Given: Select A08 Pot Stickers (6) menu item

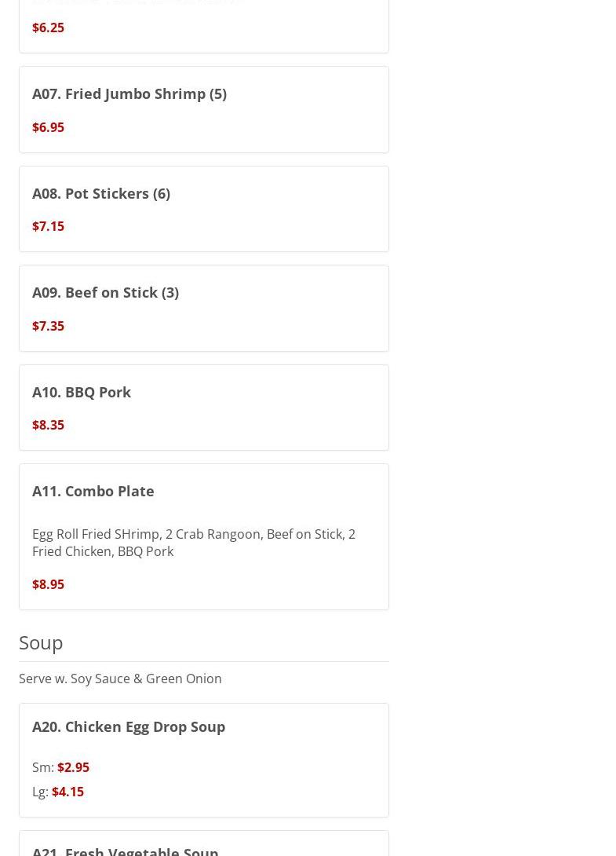Looking at the screenshot, I should 101,193.
